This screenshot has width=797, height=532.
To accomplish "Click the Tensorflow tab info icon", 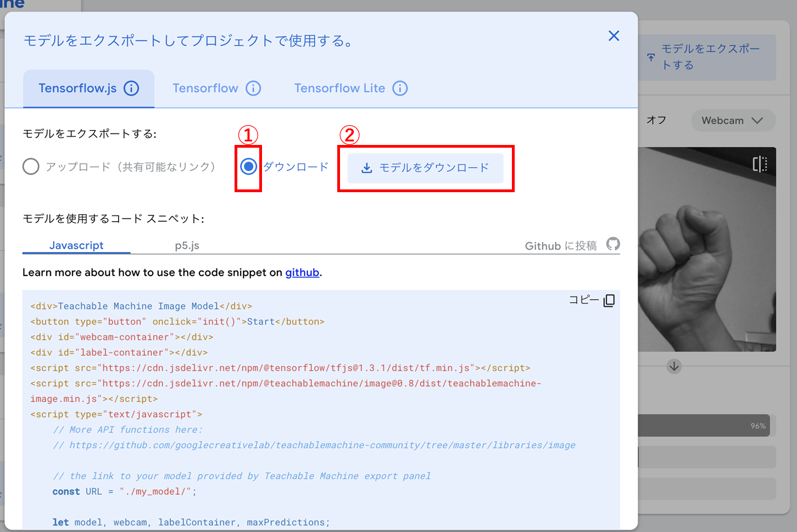I will pos(253,88).
